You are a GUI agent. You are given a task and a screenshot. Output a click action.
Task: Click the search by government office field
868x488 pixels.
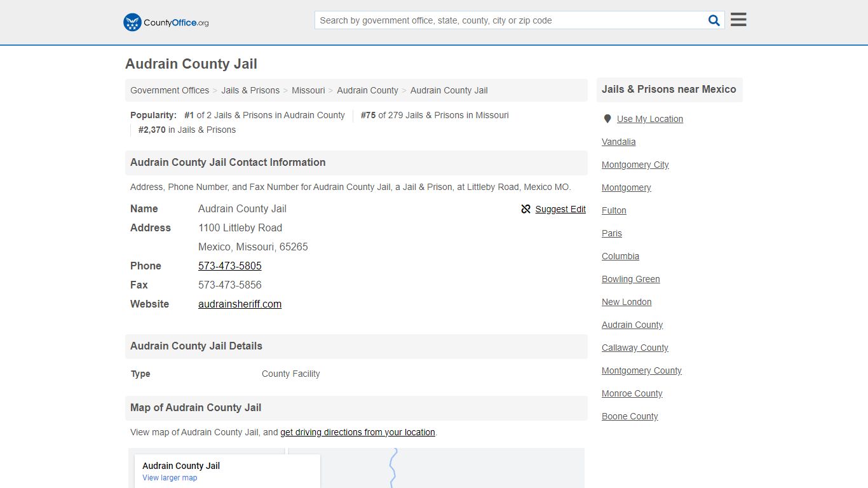coord(511,20)
